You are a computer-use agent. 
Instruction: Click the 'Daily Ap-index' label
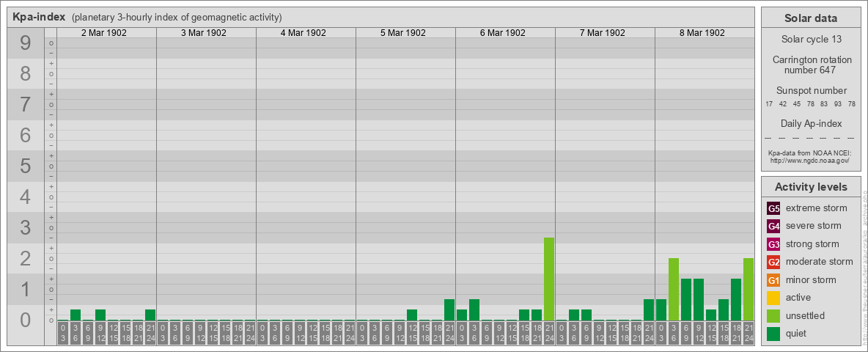(811, 123)
